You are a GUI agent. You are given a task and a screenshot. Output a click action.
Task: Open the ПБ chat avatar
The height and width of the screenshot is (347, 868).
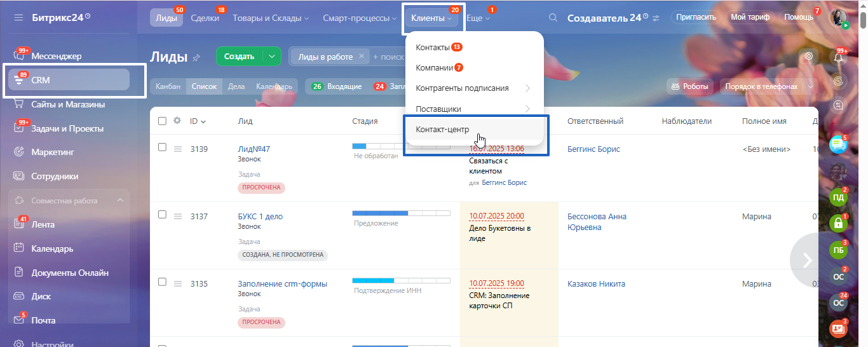point(838,250)
